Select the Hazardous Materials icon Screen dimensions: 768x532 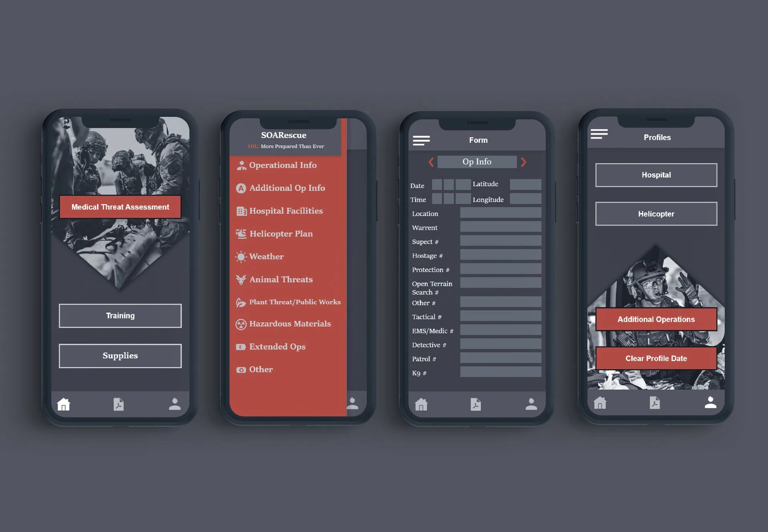coord(240,324)
